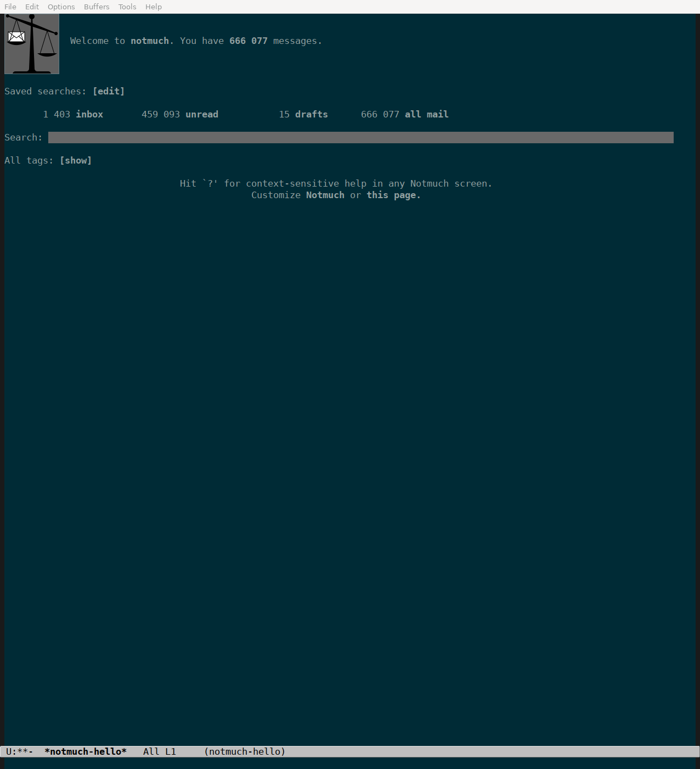Screen dimensions: 700x769
Task: Click the 1 403 inbox count
Action: (57, 114)
